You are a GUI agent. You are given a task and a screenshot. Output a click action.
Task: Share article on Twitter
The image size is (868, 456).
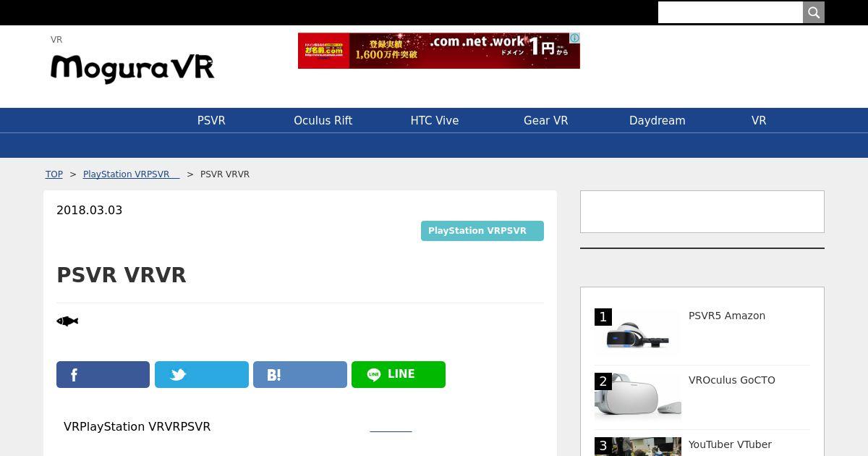point(202,375)
